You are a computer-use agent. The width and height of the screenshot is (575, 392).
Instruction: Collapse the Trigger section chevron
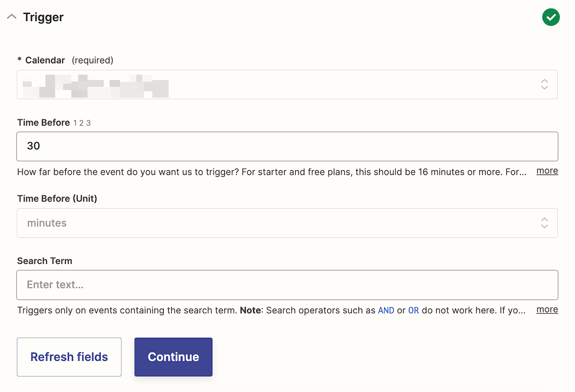[x=11, y=17]
